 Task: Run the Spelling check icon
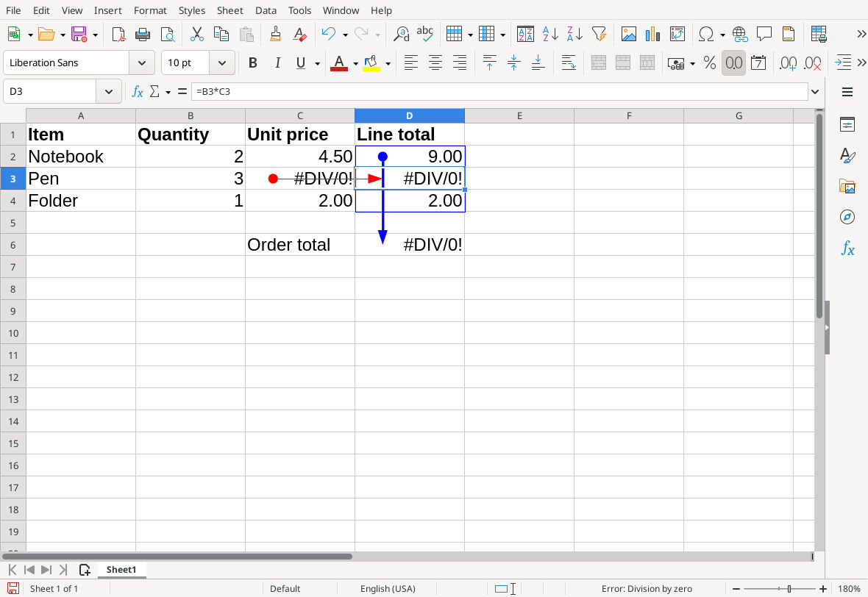[425, 35]
